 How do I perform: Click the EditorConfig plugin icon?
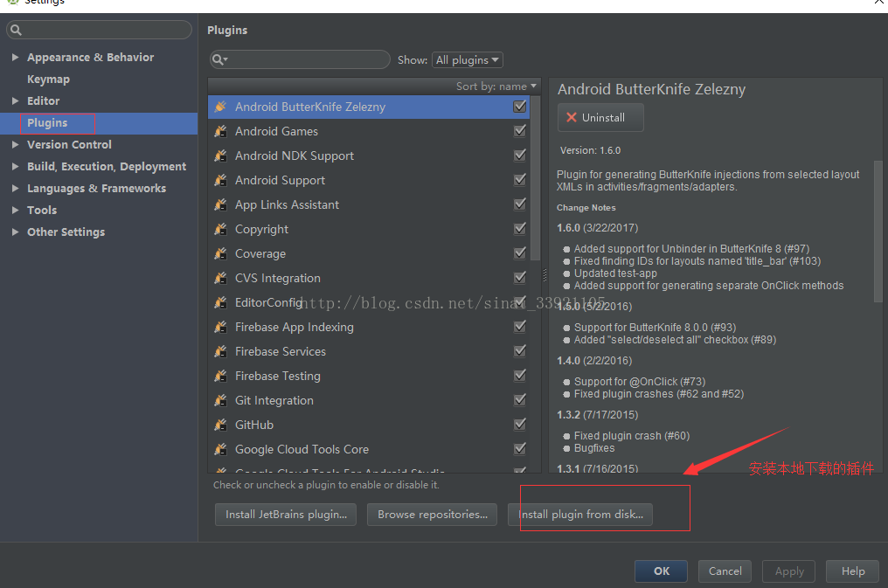tap(221, 302)
